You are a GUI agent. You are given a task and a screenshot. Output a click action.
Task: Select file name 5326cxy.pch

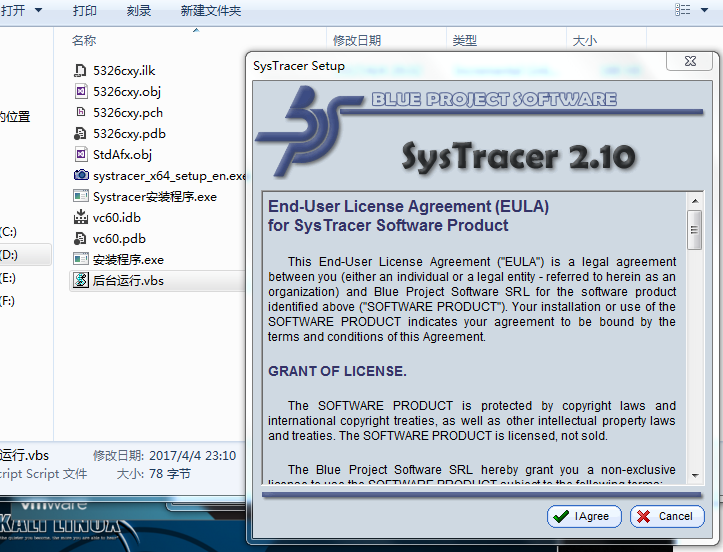click(x=128, y=113)
